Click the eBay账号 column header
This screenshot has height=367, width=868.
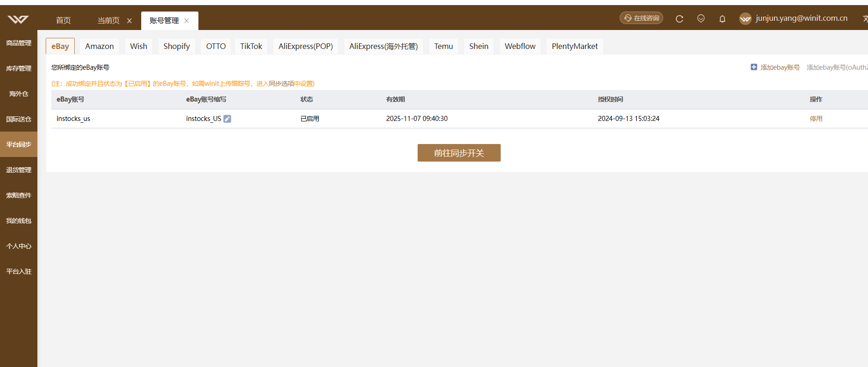tap(70, 99)
